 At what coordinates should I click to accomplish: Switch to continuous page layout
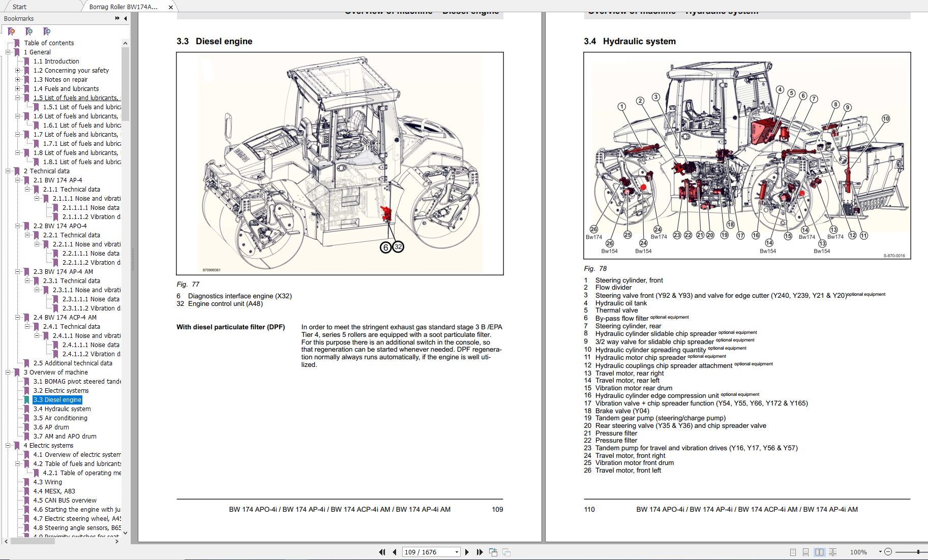click(805, 552)
